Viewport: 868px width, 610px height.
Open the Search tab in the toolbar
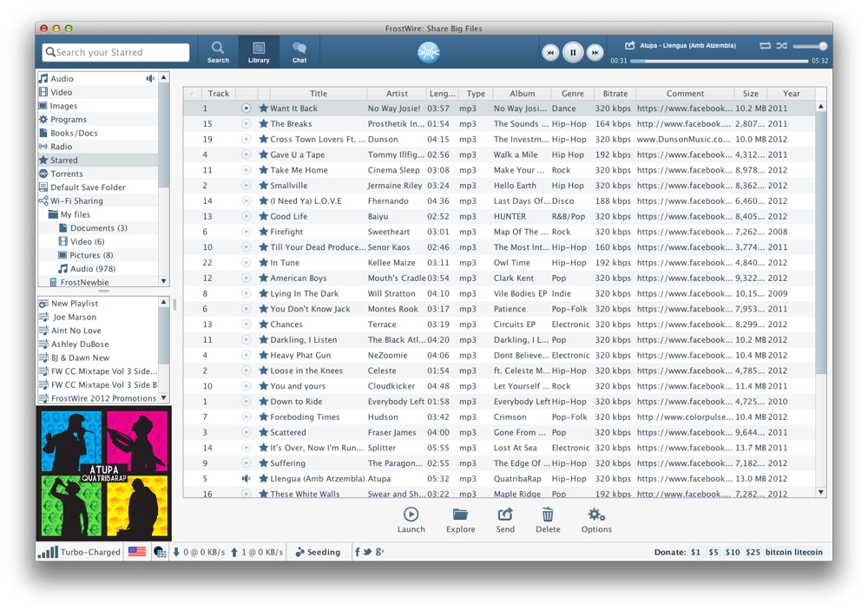[218, 52]
